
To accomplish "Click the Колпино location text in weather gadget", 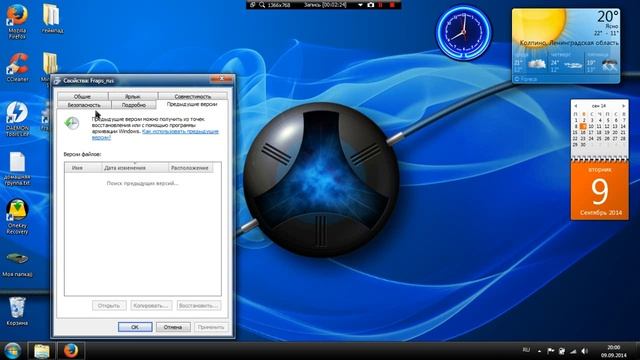I will tap(569, 43).
